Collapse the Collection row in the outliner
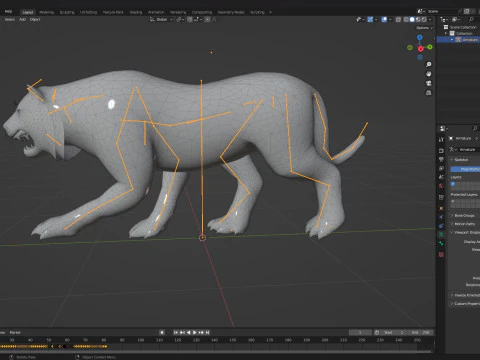 pyautogui.click(x=446, y=33)
